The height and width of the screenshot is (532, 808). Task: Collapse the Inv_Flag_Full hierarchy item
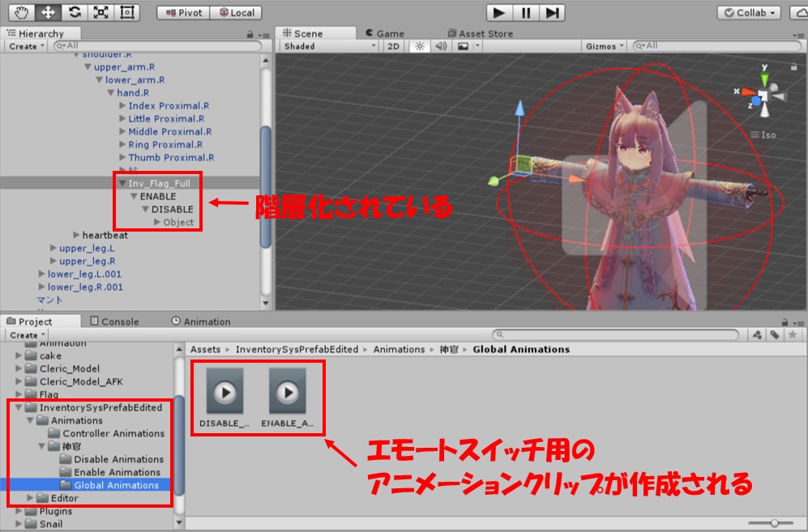tap(122, 184)
